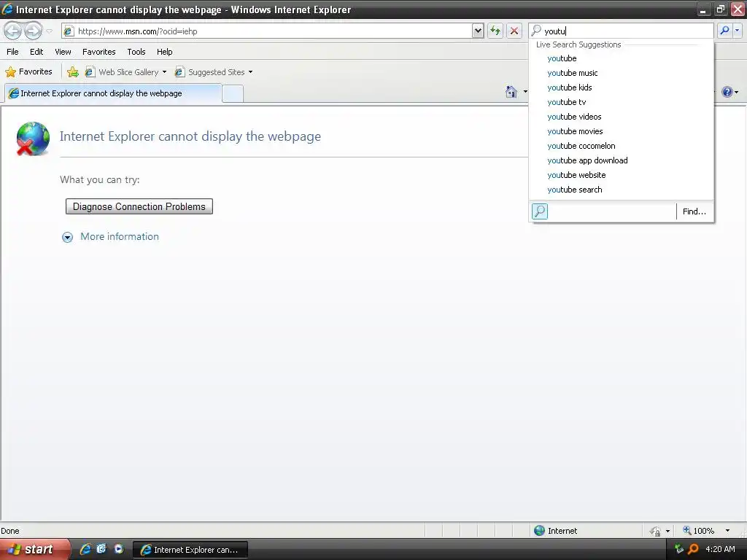Click the Add to Favorites Bar icon

coord(73,72)
